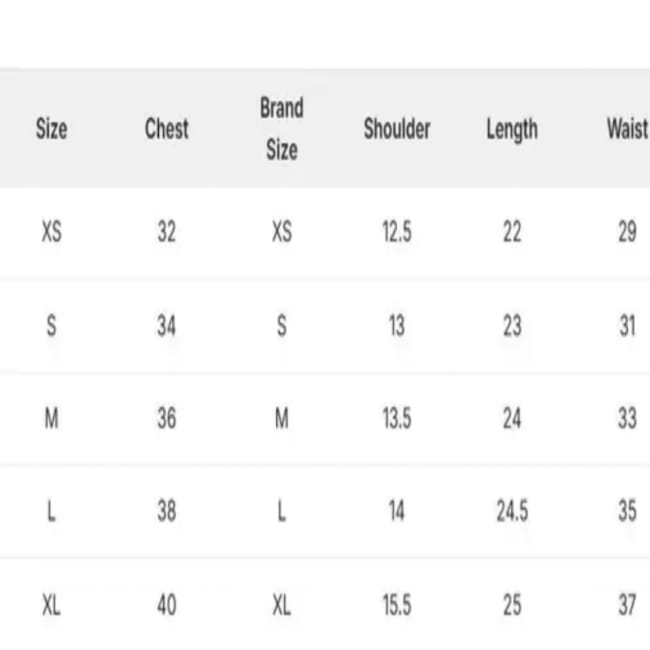Select the Waist column header
This screenshot has height=650, width=650.
click(627, 129)
